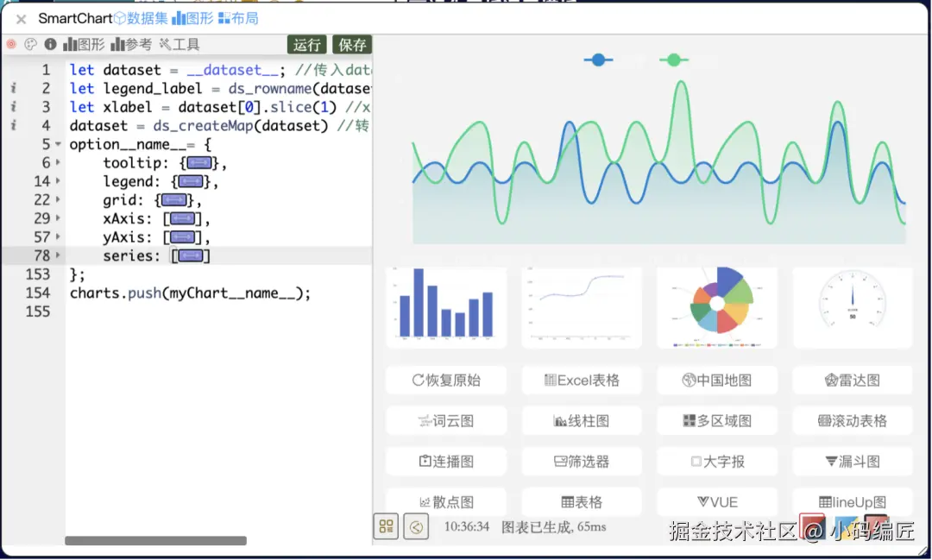
Task: Click the horizontal scrollbar below the code editor
Action: click(x=155, y=542)
